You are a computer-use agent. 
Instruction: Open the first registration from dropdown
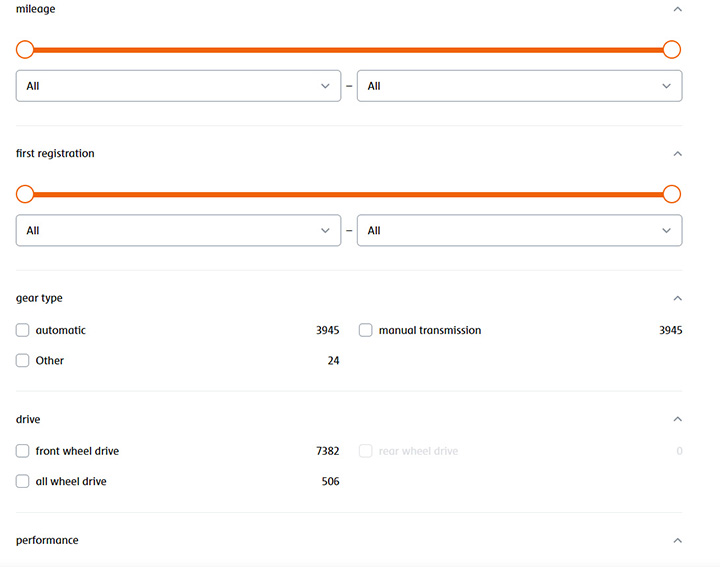pos(179,230)
